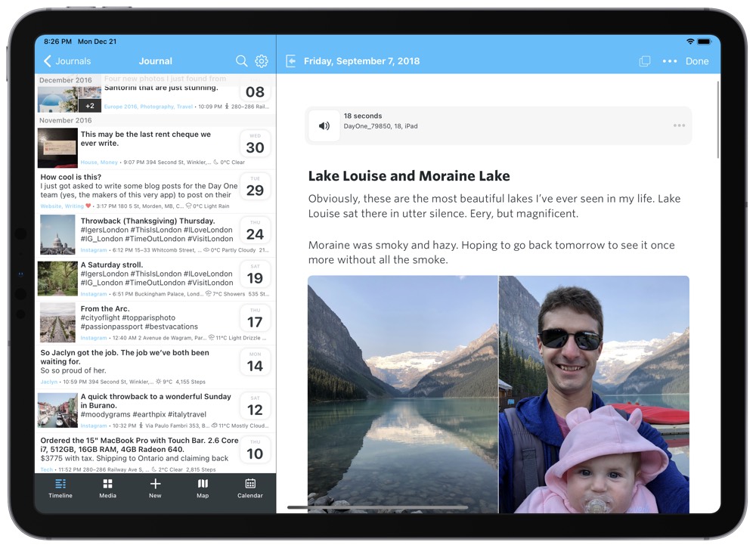
Task: Open 'A Saturday stroll.' entry
Action: (x=156, y=279)
